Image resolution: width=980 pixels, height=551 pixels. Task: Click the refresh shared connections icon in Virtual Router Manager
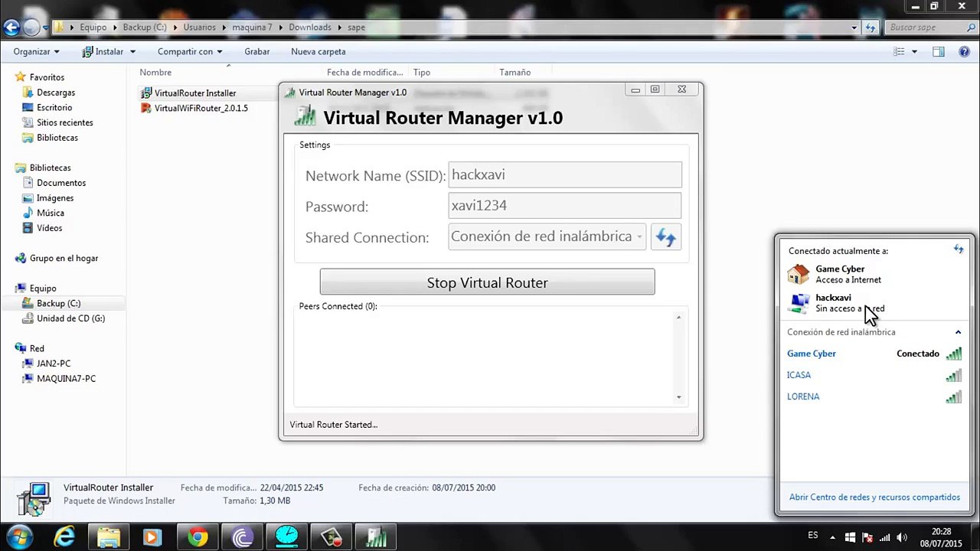pyautogui.click(x=665, y=237)
